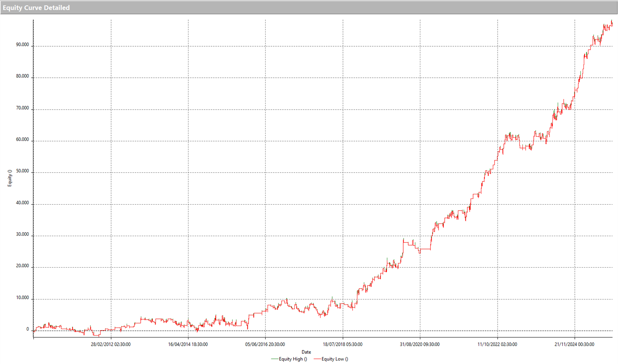Screen dimensions: 618x364
Task: Toggle the Equity Low legend entry
Action: coord(334,359)
